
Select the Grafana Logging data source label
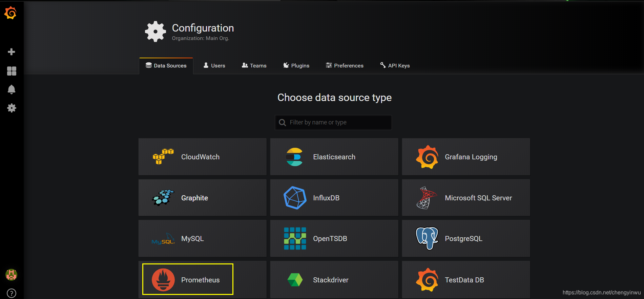(x=471, y=157)
